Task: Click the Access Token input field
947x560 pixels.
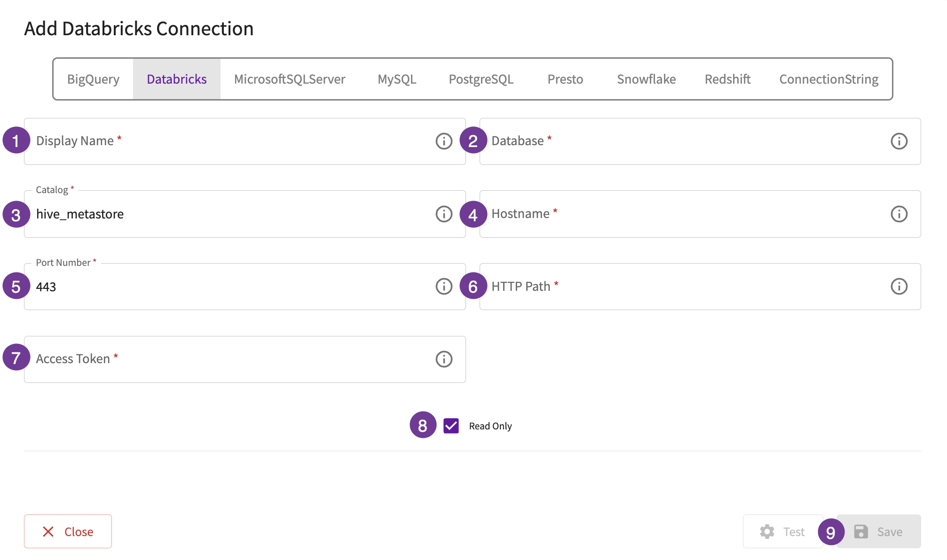Action: (245, 359)
